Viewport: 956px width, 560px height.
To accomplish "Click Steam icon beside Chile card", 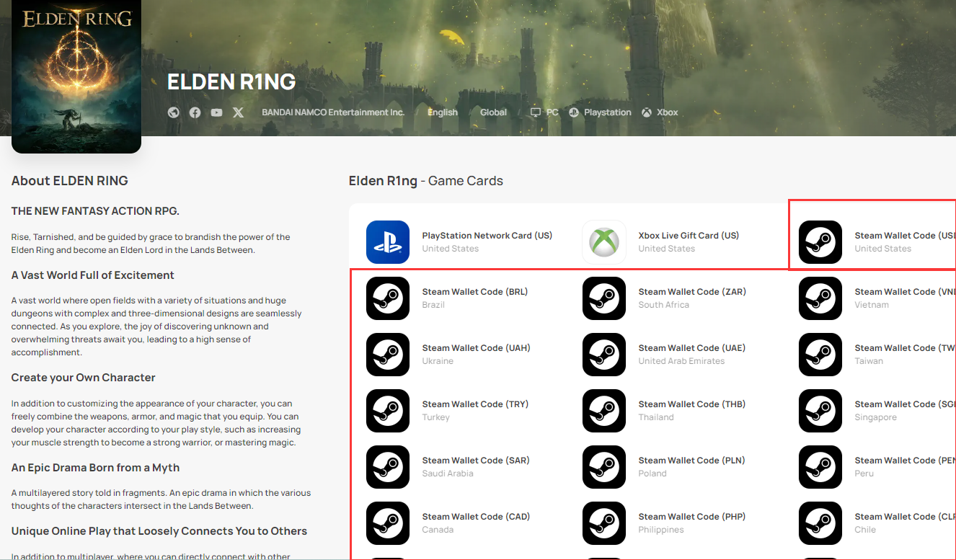I will point(820,523).
